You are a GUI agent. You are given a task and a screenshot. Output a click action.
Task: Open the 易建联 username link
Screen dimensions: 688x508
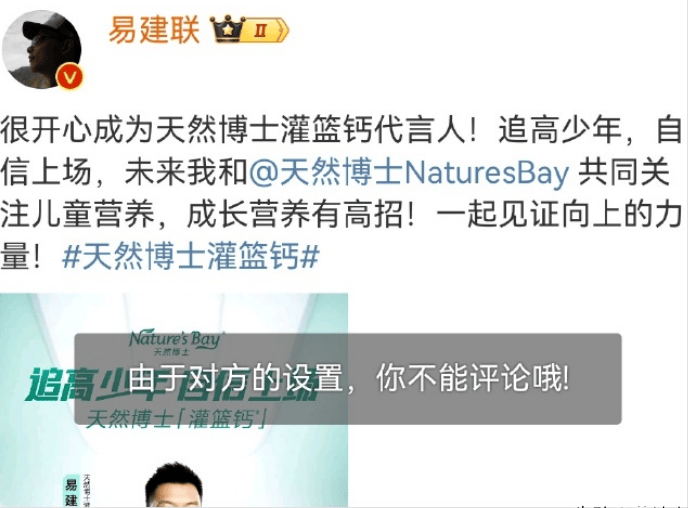(154, 30)
